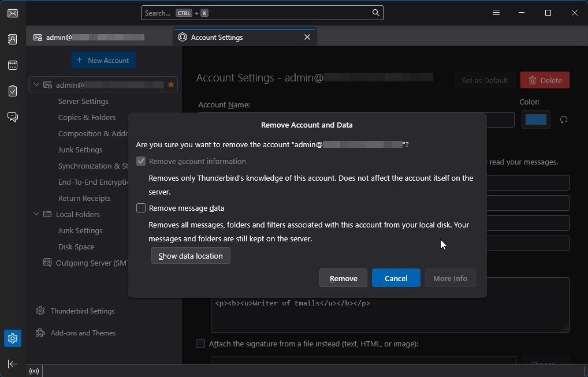Open the Thunderbird hamburger menu
The height and width of the screenshot is (377, 588).
click(496, 13)
